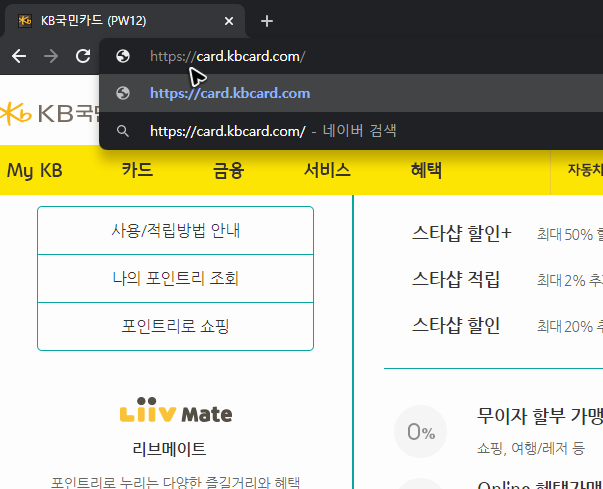Click the 최대 50% description text

tap(570, 234)
